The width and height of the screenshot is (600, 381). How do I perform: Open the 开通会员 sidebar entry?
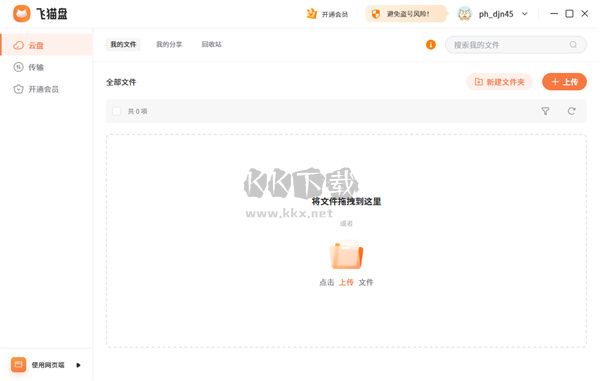tap(46, 89)
